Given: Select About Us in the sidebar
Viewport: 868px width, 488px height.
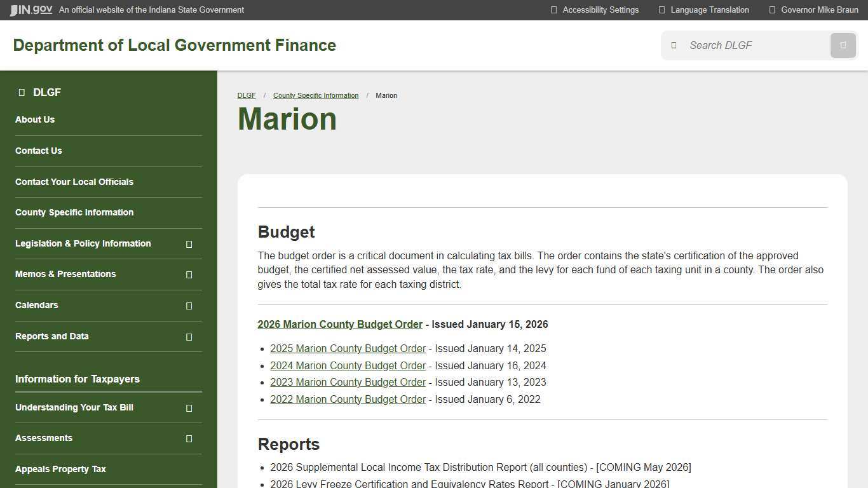Looking at the screenshot, I should pyautogui.click(x=35, y=119).
